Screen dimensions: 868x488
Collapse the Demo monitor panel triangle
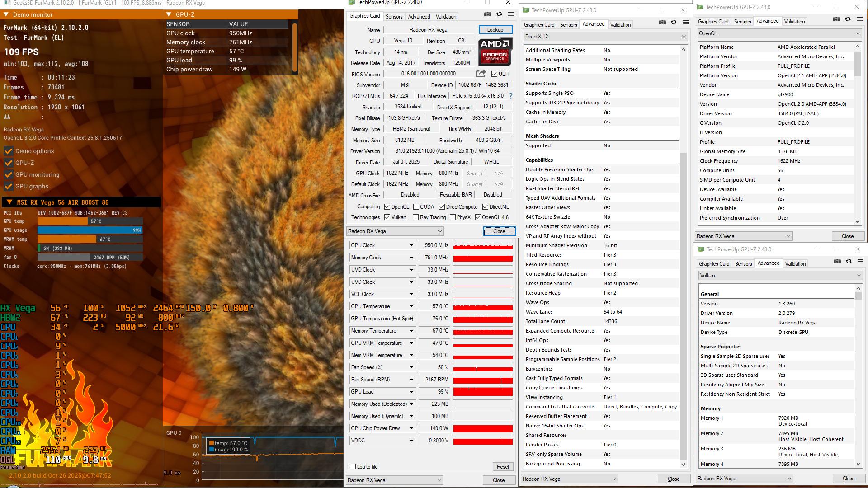6,14
